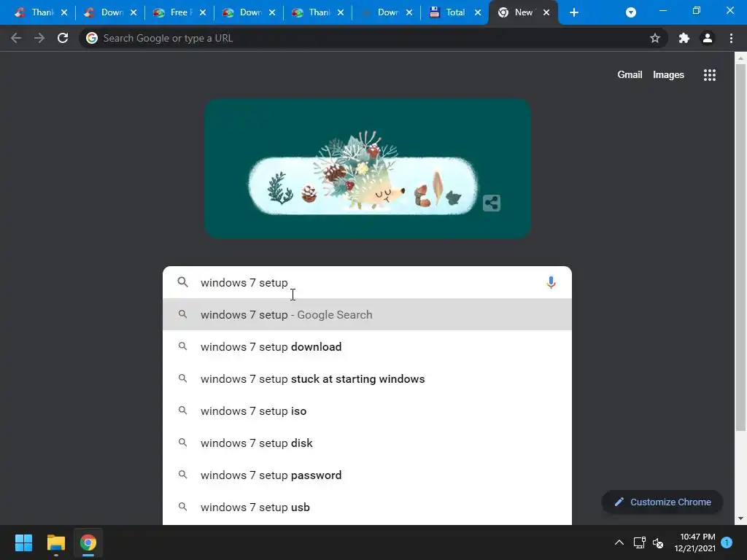The width and height of the screenshot is (747, 560).
Task: Switch to the Total tab
Action: coord(455,12)
